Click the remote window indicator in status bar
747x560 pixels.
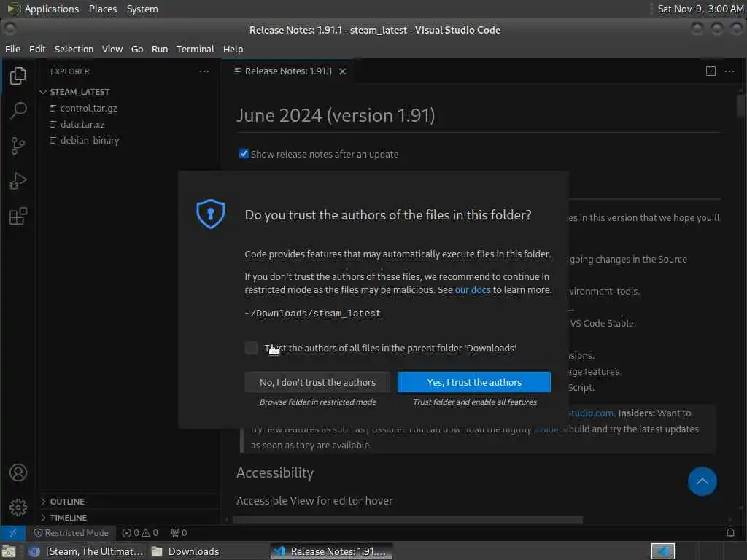pos(13,533)
